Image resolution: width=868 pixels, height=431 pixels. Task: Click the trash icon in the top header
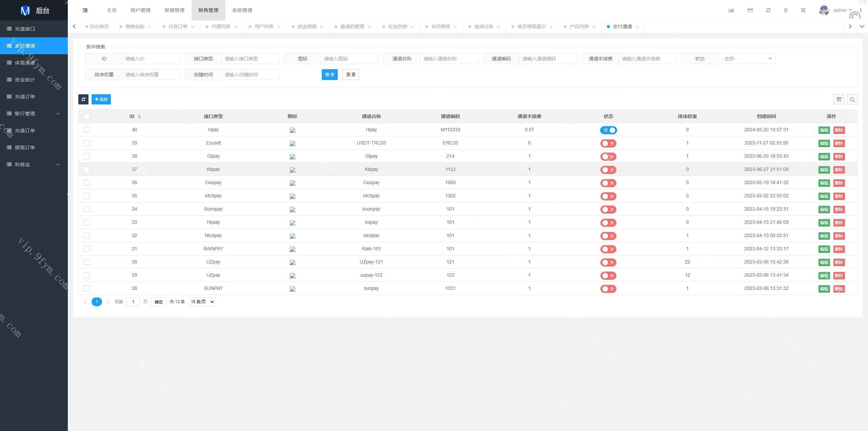pos(786,10)
